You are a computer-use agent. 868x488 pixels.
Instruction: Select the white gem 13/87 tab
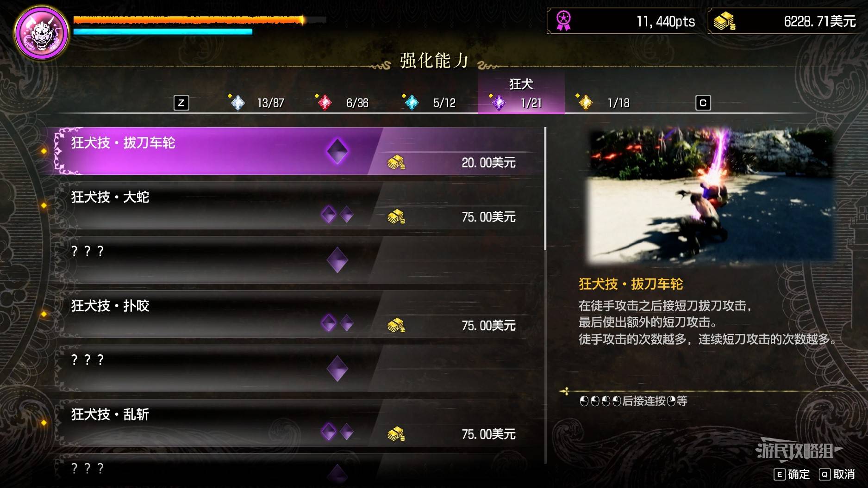pyautogui.click(x=257, y=102)
